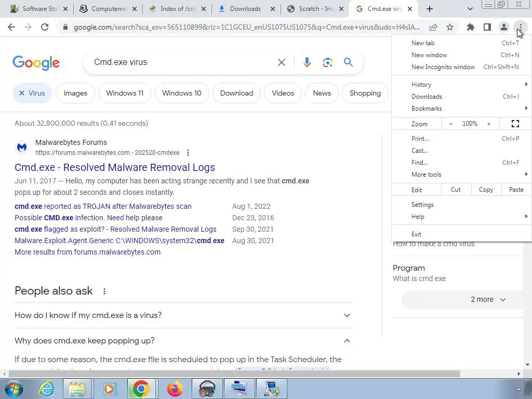Screen dimensions: 532x399
Task: Start voice search with the microphone icon
Action: [307, 62]
